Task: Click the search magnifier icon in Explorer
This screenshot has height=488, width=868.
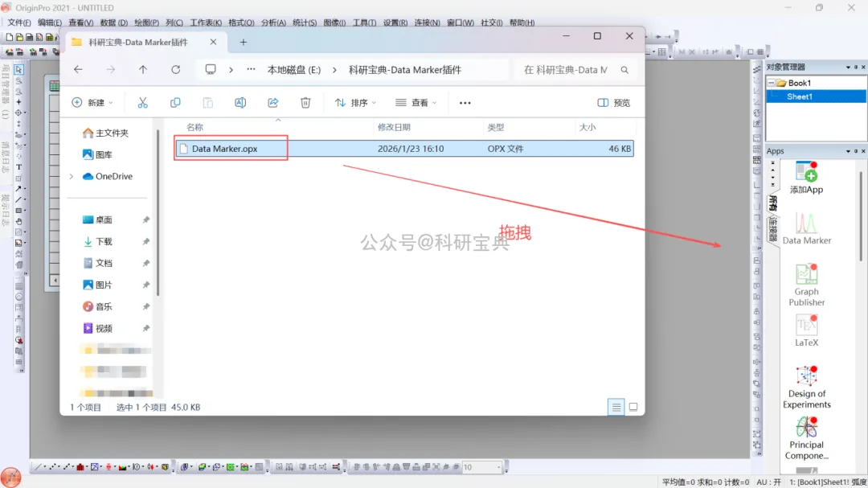Action: coord(624,70)
